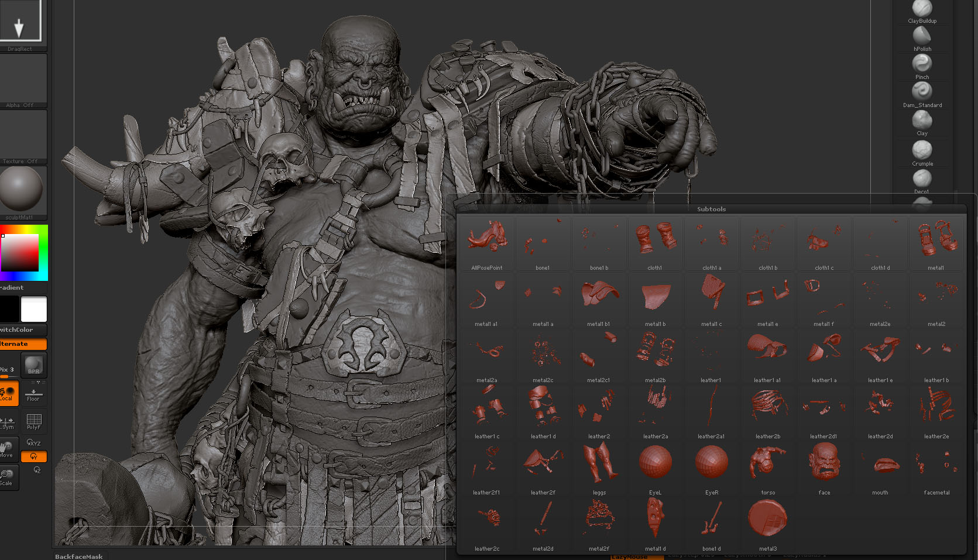
Task: Select the bone1 subtool
Action: 543,244
